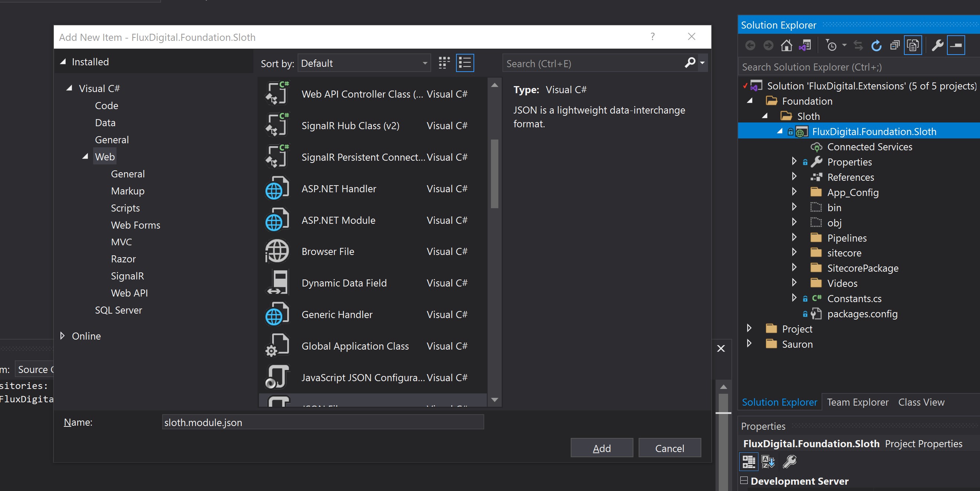The image size is (980, 491).
Task: Select Constants.cs in Solution Explorer
Action: (854, 298)
